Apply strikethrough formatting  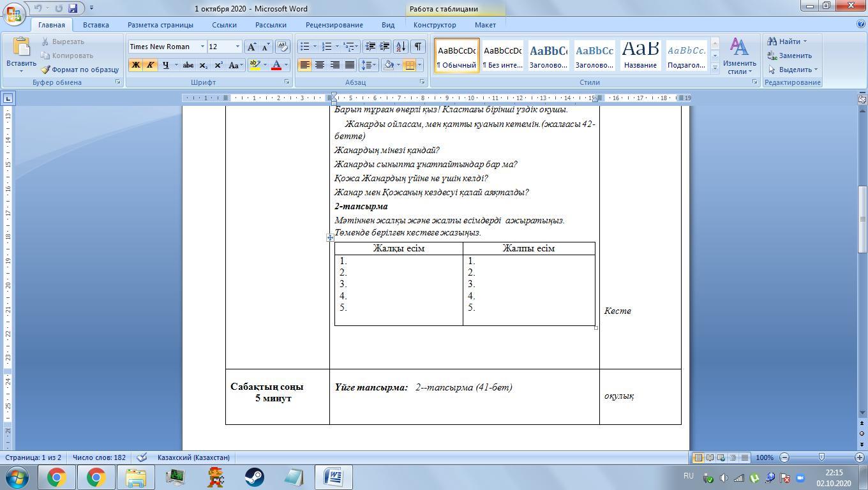point(188,65)
